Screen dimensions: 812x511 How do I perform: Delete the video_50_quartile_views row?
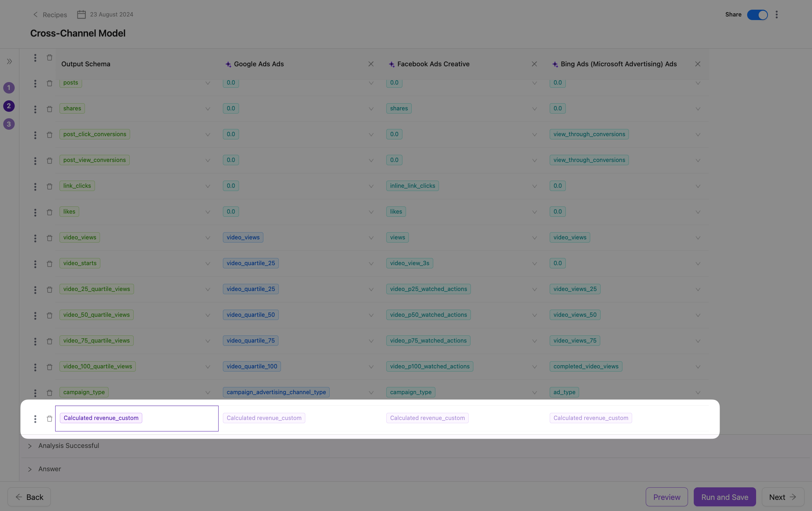[49, 316]
